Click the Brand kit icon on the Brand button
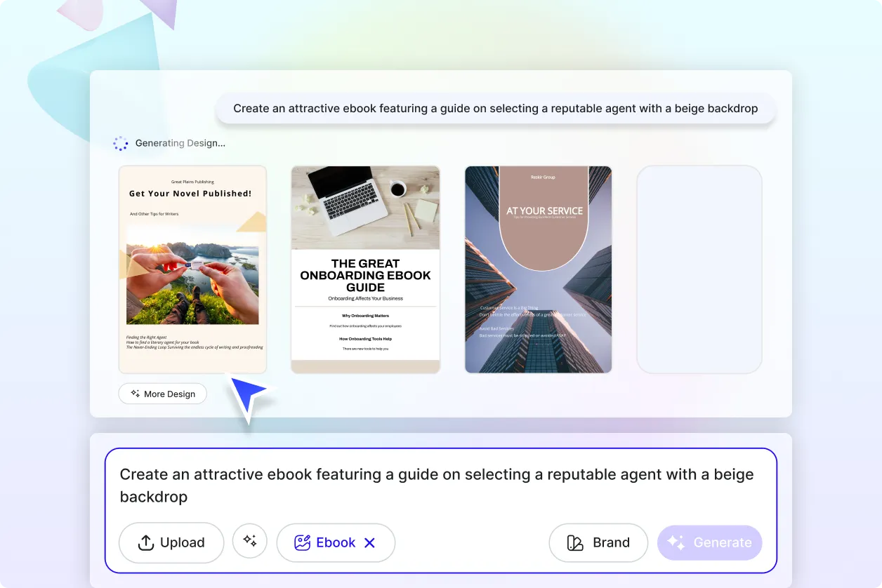The image size is (882, 588). point(574,542)
